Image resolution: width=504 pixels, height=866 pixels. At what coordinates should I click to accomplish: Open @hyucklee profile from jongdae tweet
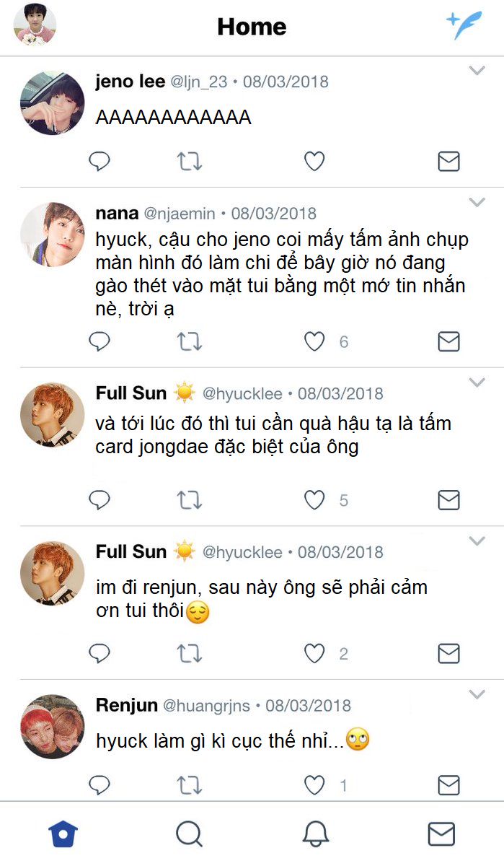tap(242, 394)
